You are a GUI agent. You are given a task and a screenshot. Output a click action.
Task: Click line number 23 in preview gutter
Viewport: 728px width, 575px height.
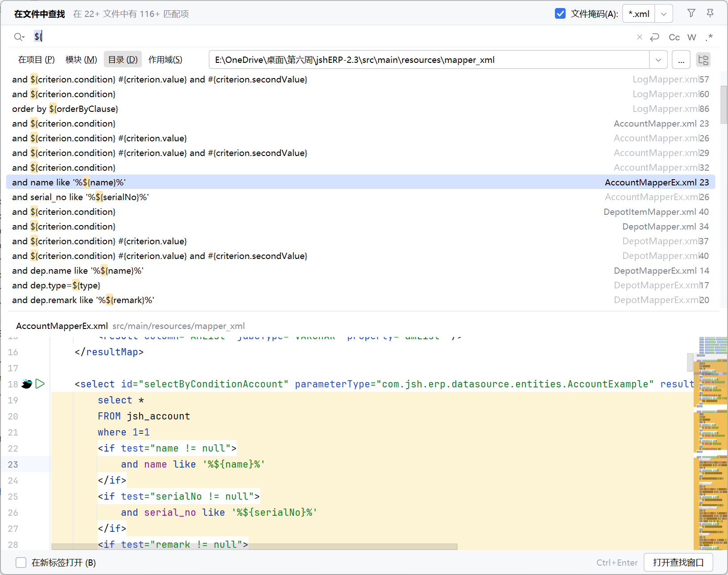[x=13, y=464]
